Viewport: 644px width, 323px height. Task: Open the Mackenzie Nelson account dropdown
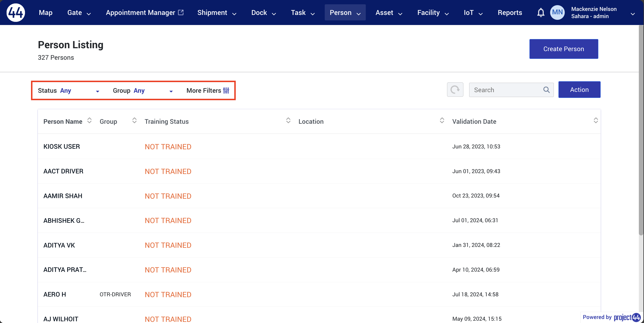[633, 14]
